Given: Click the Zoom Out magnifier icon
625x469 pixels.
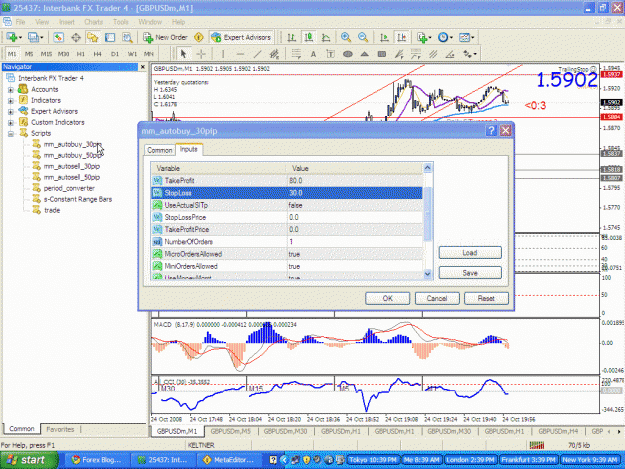Looking at the screenshot, I should click(x=363, y=37).
